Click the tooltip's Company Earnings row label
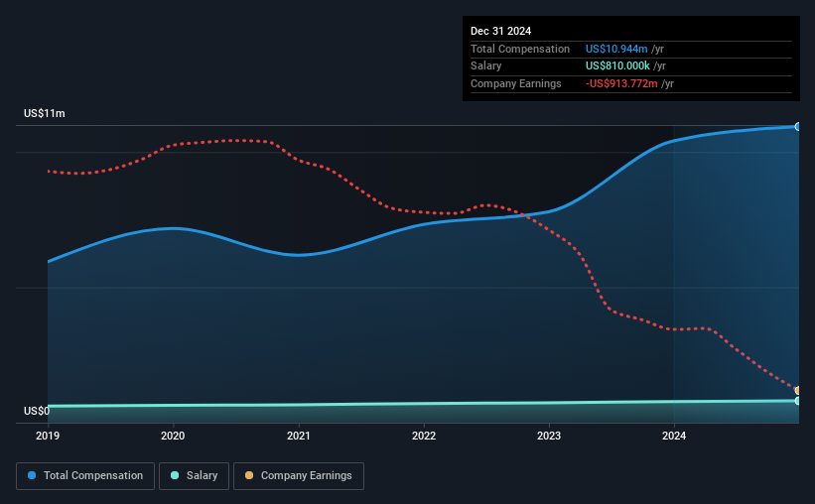The height and width of the screenshot is (504, 815). click(515, 83)
